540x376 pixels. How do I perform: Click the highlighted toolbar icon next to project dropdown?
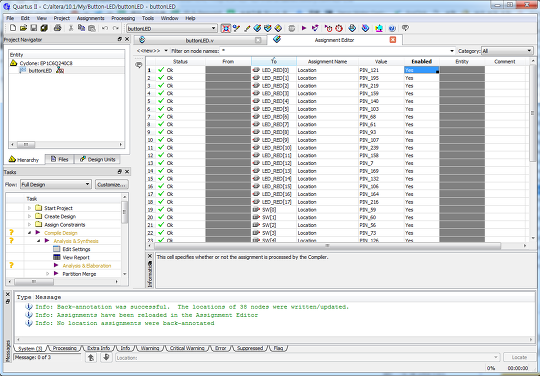point(226,28)
